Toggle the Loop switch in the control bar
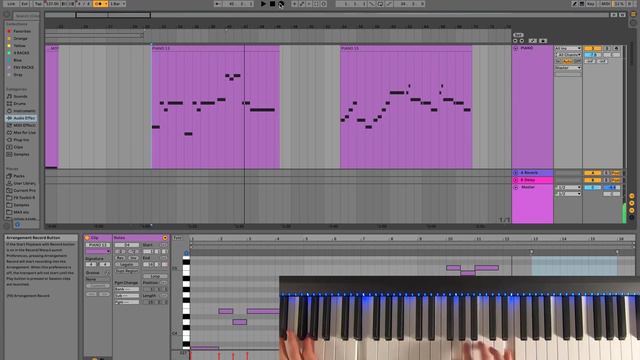The width and height of the screenshot is (640, 360). coord(380,4)
